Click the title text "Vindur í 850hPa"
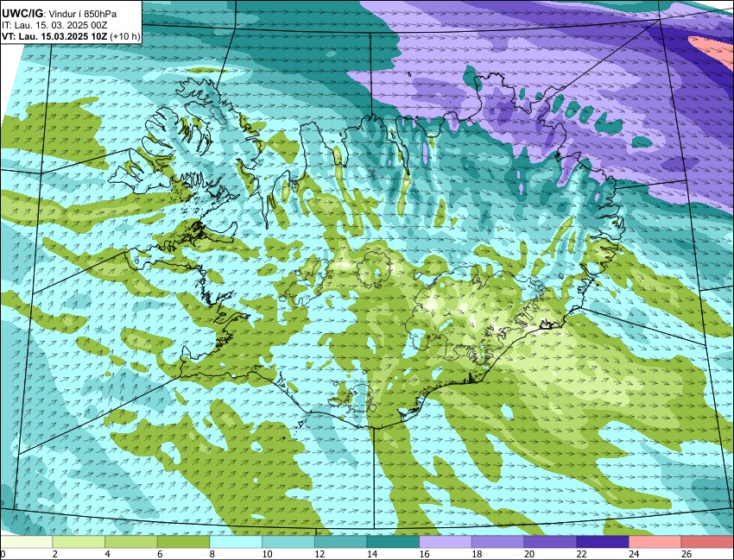Viewport: 734px width, 560px height. (83, 14)
